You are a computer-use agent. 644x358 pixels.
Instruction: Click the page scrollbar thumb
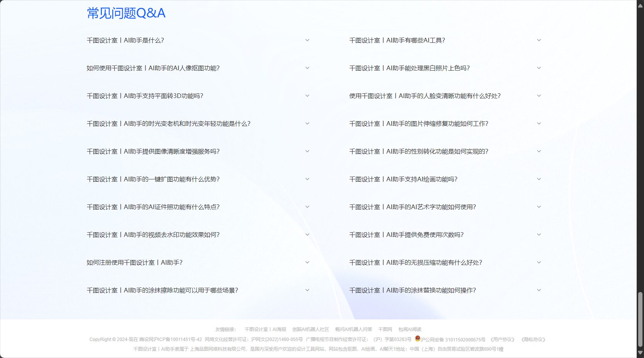coord(640,319)
